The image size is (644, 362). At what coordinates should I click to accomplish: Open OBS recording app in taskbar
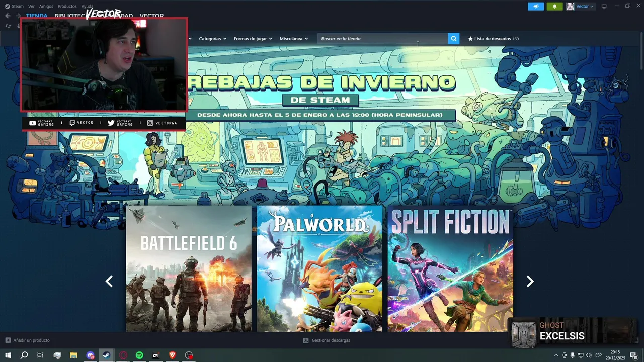(x=189, y=355)
